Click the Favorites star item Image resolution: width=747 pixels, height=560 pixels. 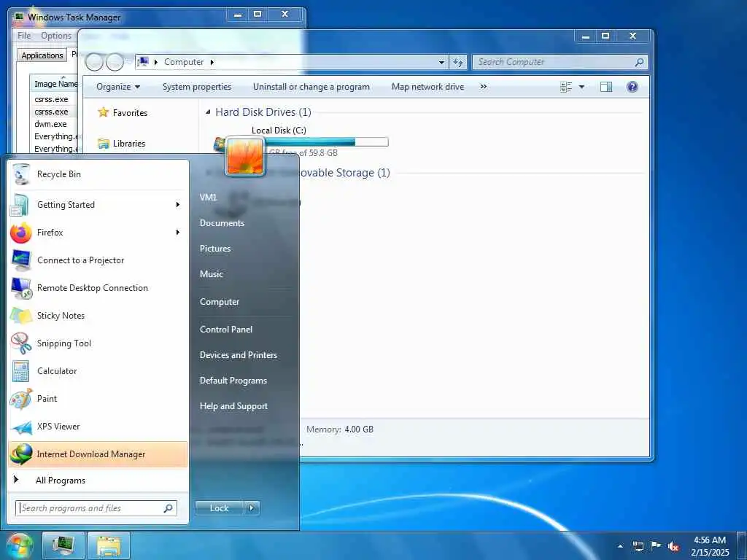123,112
